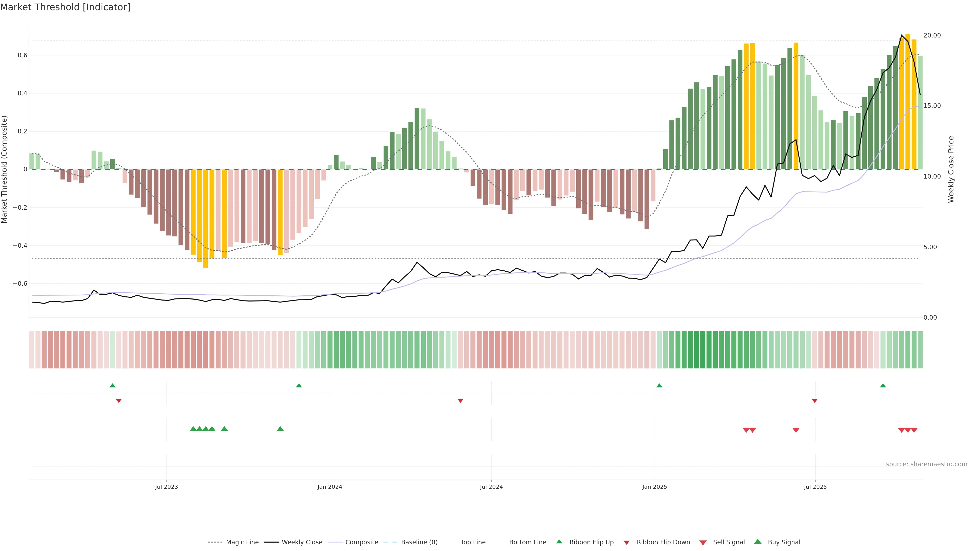Click the last Ribbon Flip Up marker after Jul 2025

click(883, 386)
